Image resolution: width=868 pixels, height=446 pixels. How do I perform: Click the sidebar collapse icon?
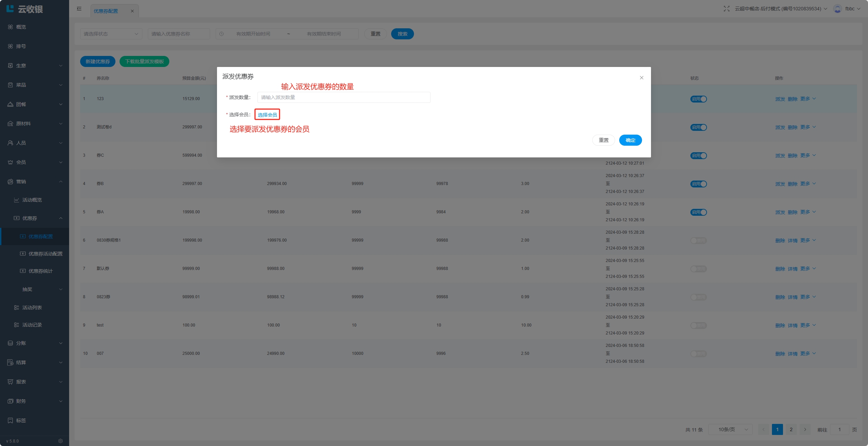point(79,9)
